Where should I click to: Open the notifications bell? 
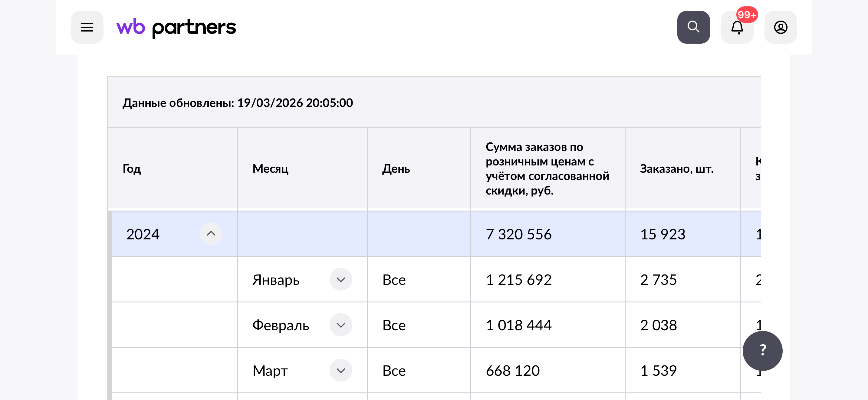[737, 28]
